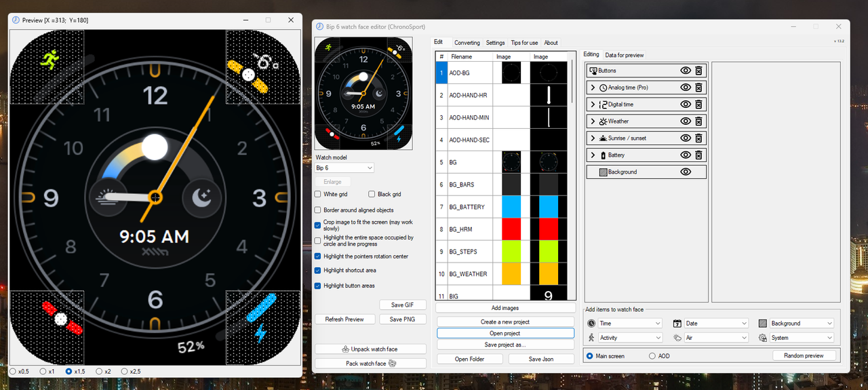Click the Digital time '12' icon
The width and height of the screenshot is (868, 390).
tap(604, 104)
